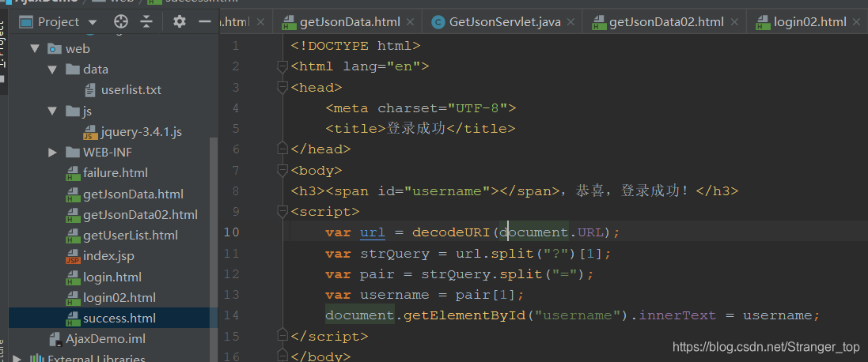868x362 pixels.
Task: Fold the html tag at line 2
Action: (x=282, y=67)
